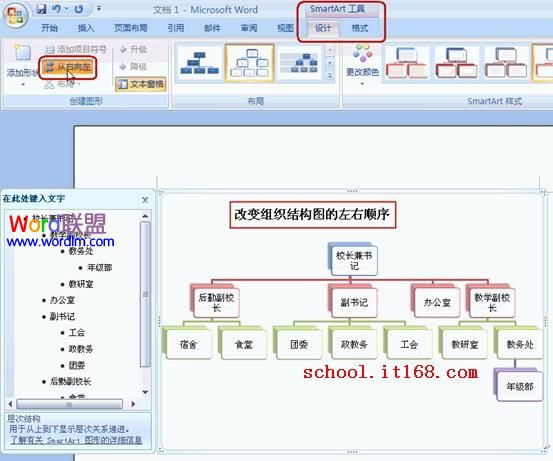553x461 pixels.
Task: Open the Quick Access Toolbar customize arrow
Action: [x=99, y=8]
